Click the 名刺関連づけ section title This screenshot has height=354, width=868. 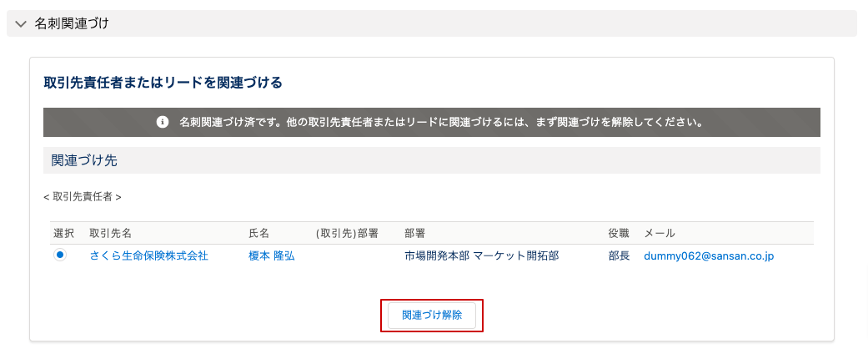[x=72, y=23]
